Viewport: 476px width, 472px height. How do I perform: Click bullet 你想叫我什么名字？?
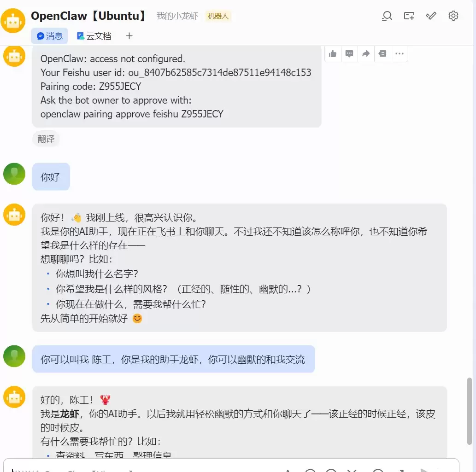[97, 274]
